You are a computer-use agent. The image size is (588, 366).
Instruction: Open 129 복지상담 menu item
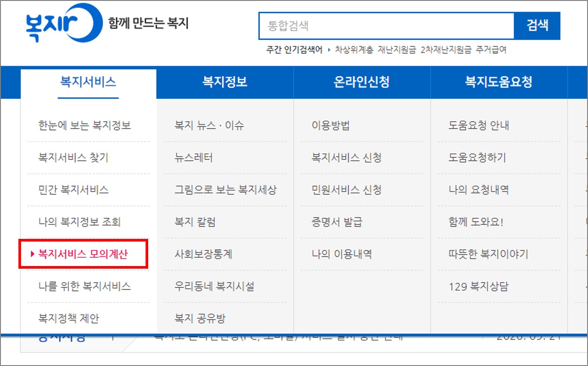click(479, 287)
